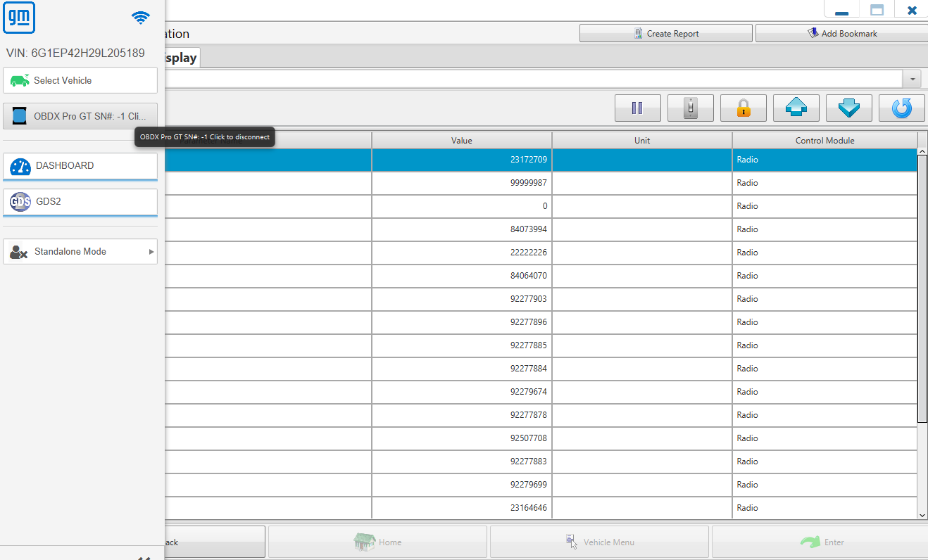Launch GDS2 from the sidebar
The width and height of the screenshot is (928, 560).
click(x=80, y=202)
